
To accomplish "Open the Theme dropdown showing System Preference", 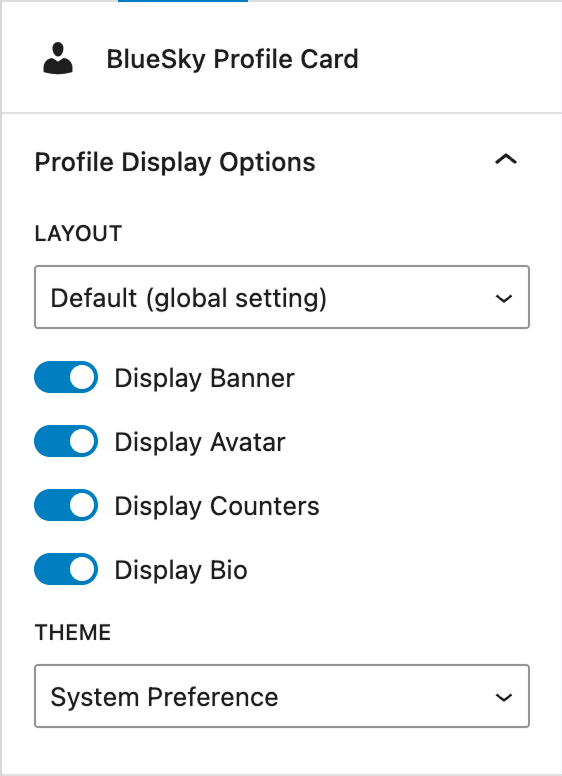I will pos(282,696).
